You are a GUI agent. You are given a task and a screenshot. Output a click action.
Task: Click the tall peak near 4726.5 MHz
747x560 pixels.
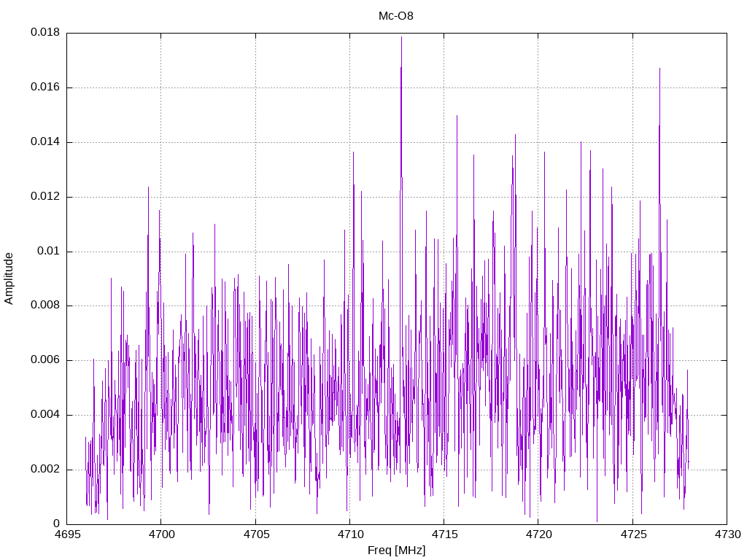659,69
